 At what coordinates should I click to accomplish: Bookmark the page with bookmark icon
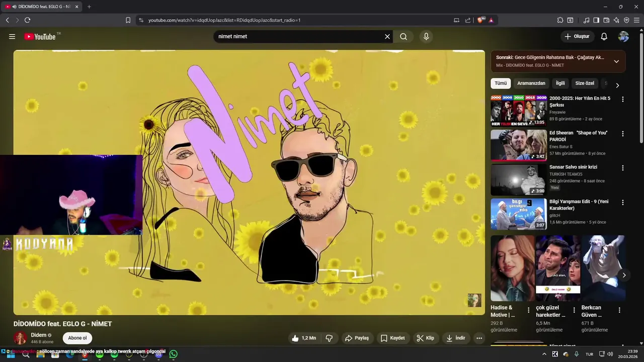(x=128, y=20)
